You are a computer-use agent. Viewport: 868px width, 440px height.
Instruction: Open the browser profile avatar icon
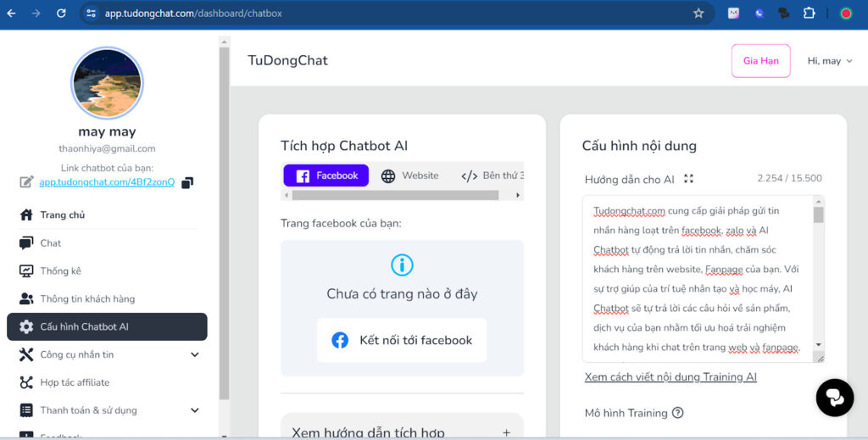click(846, 14)
